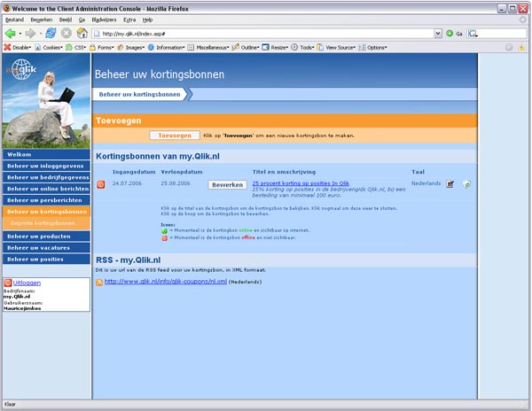This screenshot has height=411, width=532.
Task: Click the red offline status icon on coupon row
Action: point(101,184)
